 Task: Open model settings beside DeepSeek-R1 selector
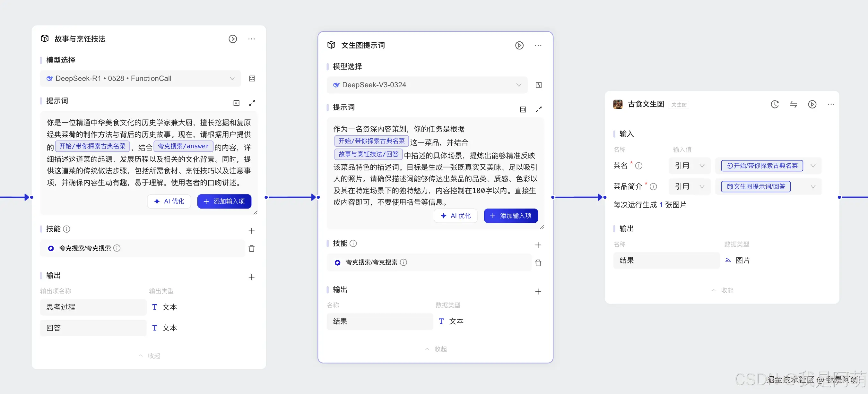tap(252, 79)
